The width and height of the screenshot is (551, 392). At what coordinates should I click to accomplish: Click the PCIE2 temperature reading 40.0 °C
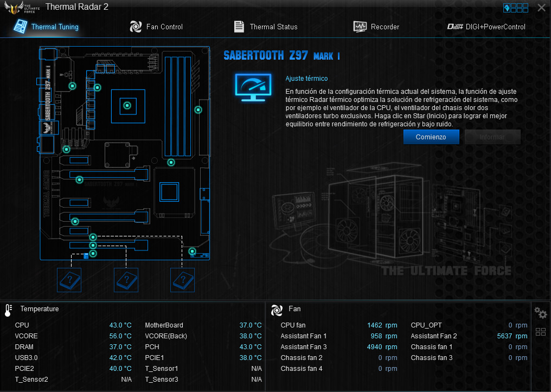click(120, 369)
